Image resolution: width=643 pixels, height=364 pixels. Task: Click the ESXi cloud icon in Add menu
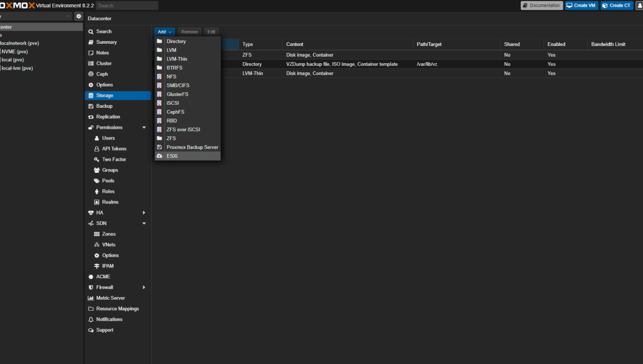point(159,156)
